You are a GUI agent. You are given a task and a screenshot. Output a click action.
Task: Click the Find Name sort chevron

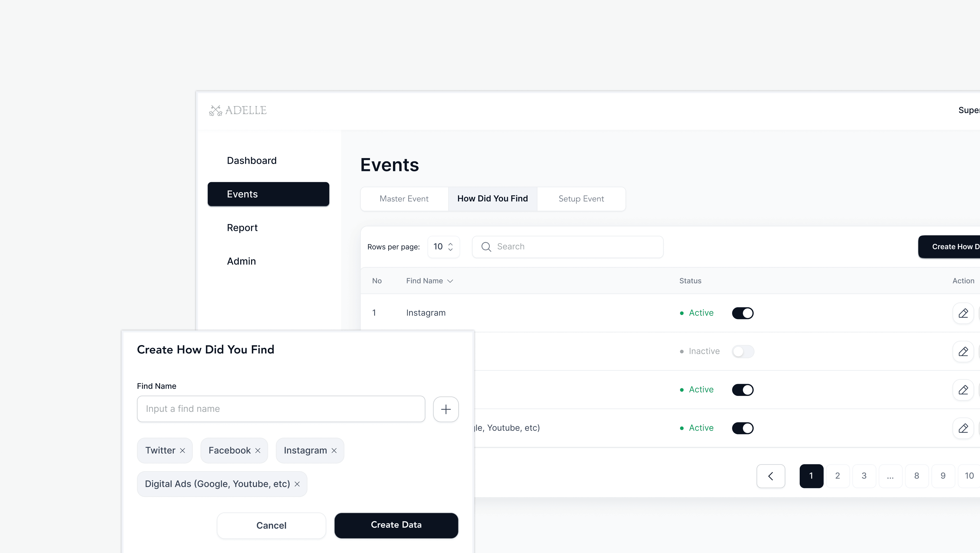tap(451, 281)
